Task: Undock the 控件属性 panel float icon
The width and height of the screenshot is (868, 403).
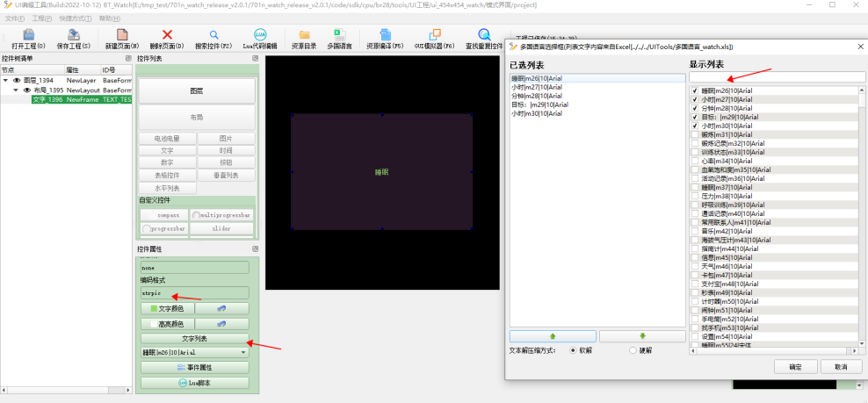Action: 255,249
